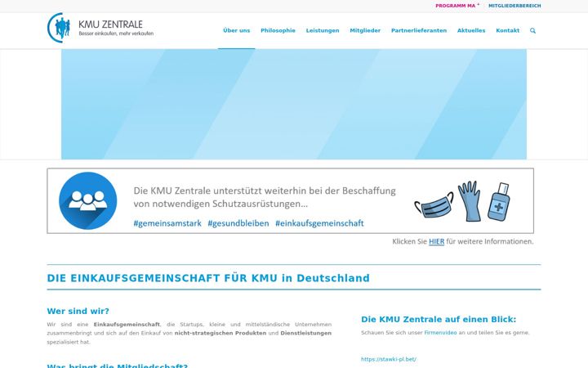
Task: Open the Leistungen menu item
Action: 323,30
